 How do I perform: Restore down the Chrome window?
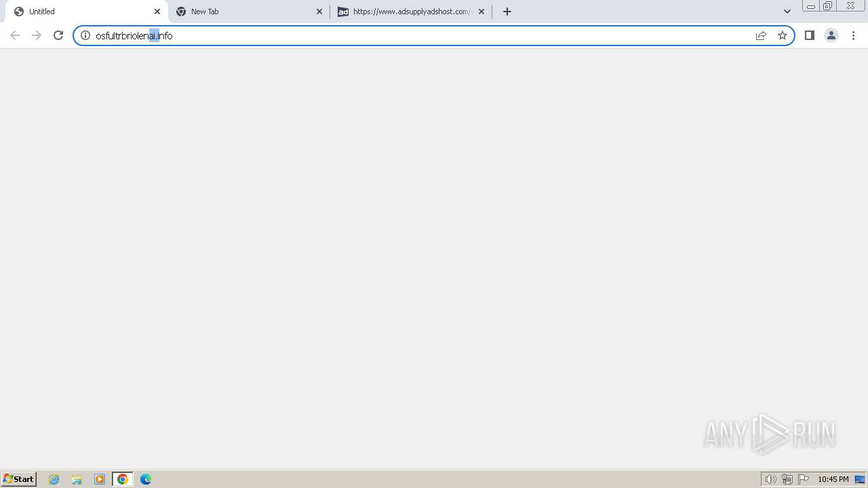tap(828, 6)
